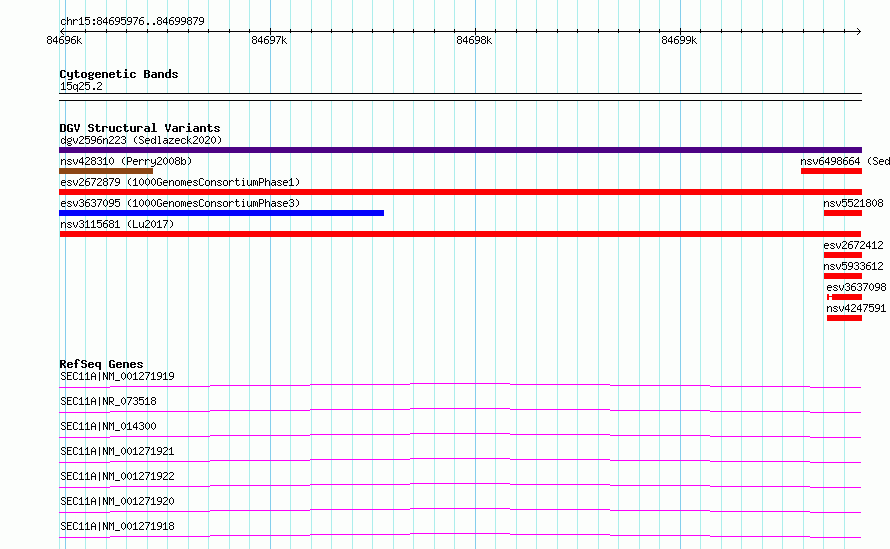Click the esv2672879 (1000GenomesConsortiumPhase1) label

[180, 182]
